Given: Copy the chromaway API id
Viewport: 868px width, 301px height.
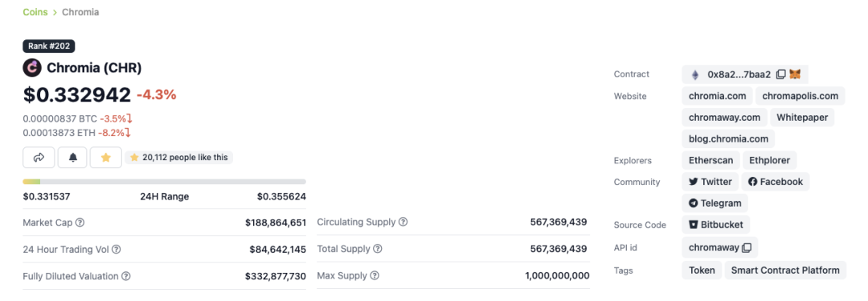Looking at the screenshot, I should 747,248.
